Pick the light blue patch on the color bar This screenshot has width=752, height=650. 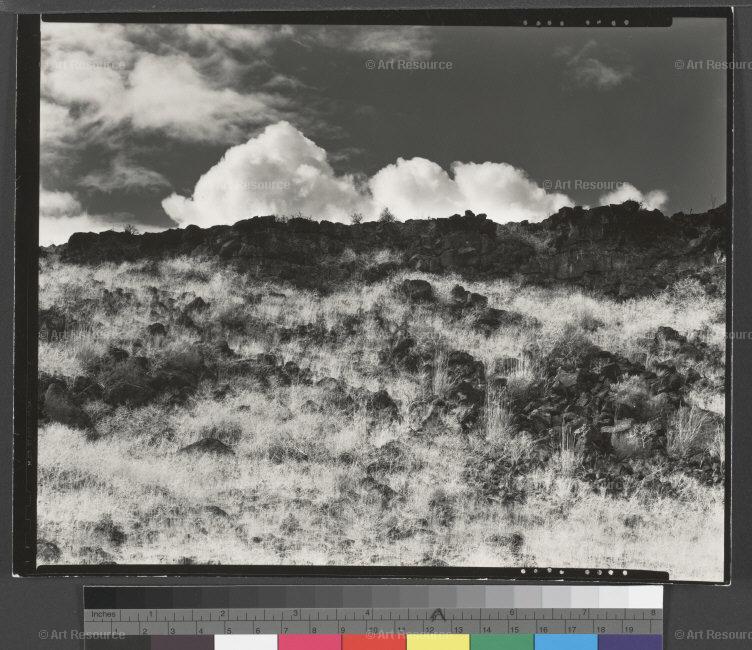(566, 642)
